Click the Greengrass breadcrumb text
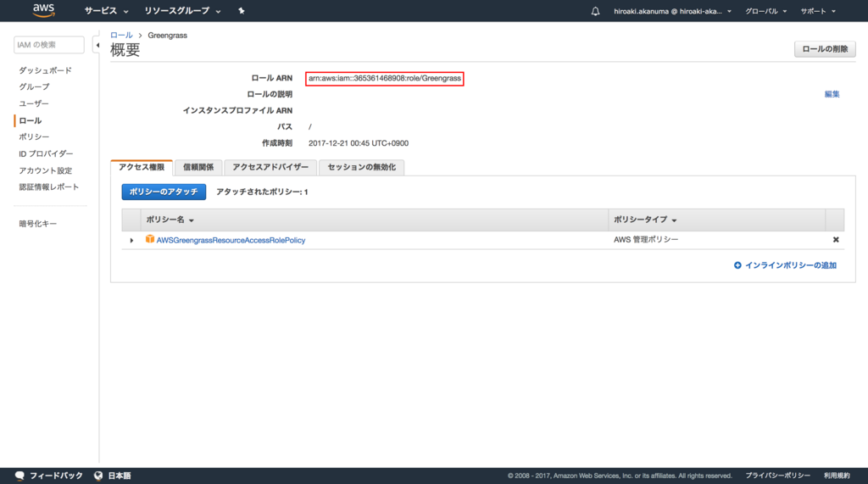The width and height of the screenshot is (868, 484). (x=167, y=35)
